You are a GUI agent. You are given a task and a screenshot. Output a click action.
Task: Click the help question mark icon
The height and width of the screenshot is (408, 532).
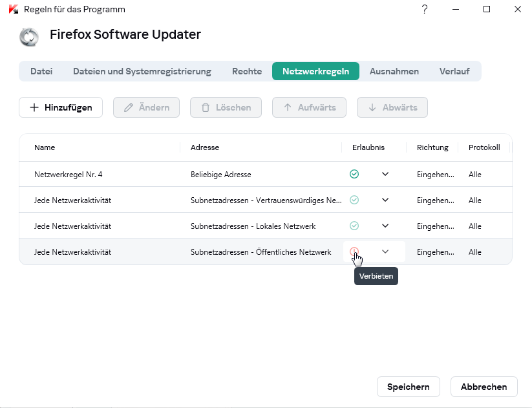click(x=425, y=9)
